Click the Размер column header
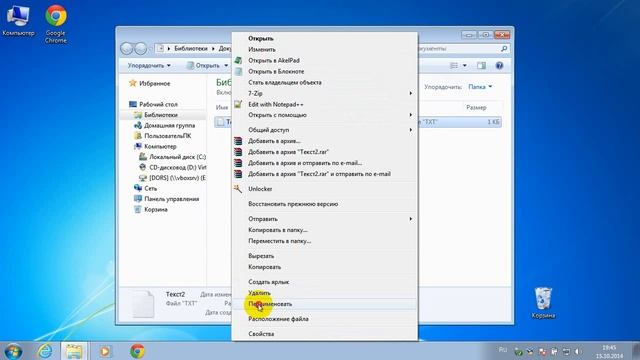 point(476,107)
